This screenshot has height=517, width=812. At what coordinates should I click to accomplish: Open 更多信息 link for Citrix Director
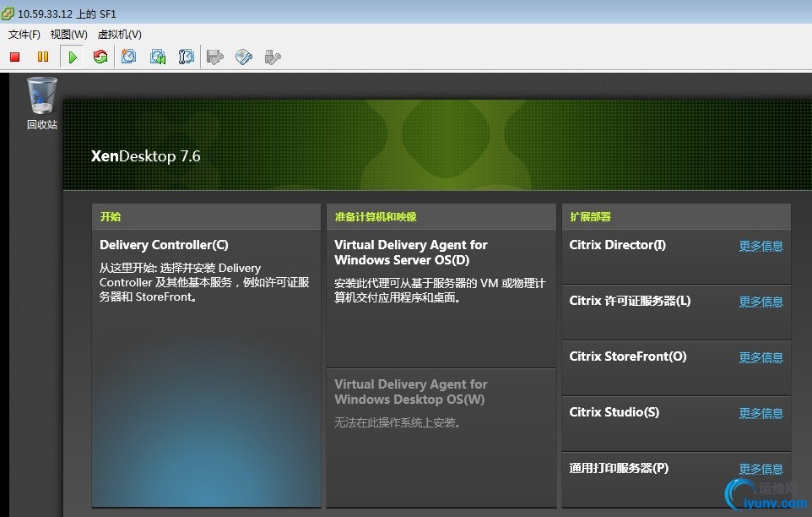761,246
